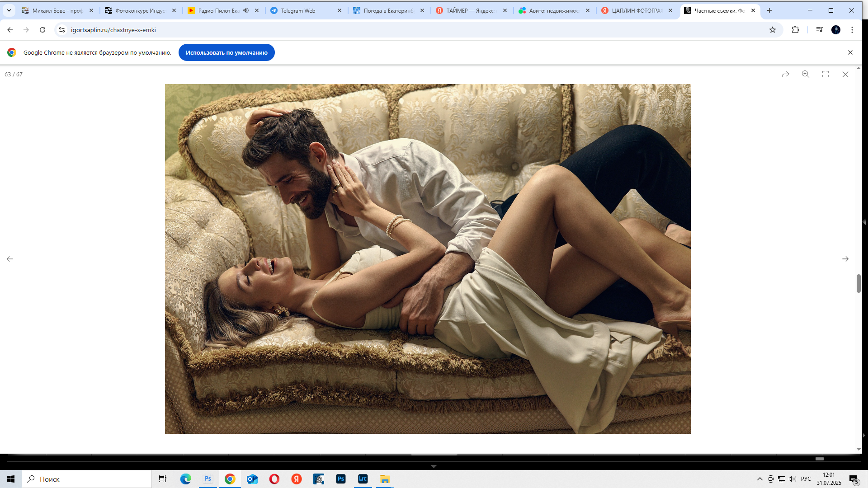Image resolution: width=868 pixels, height=488 pixels.
Task: Click Использовать по умолчанию button
Action: 226,52
